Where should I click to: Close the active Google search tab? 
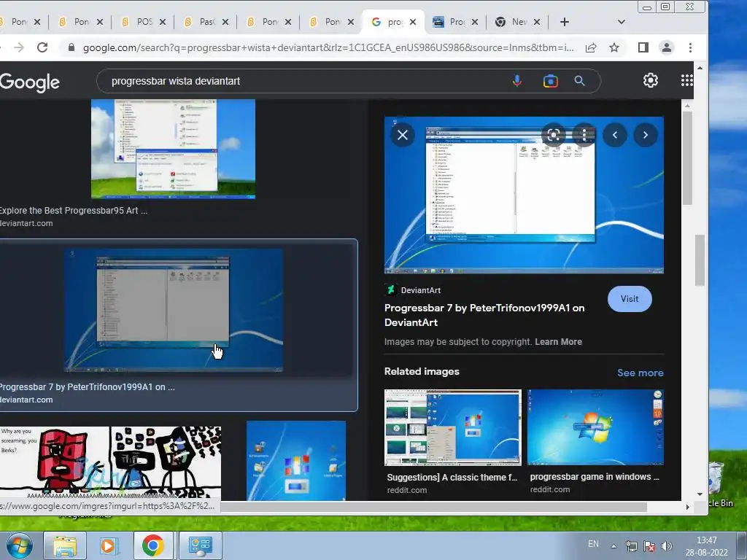pyautogui.click(x=413, y=22)
